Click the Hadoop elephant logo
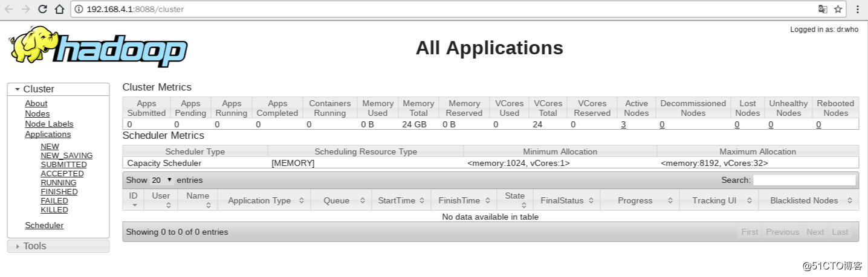The image size is (868, 277). tap(98, 46)
